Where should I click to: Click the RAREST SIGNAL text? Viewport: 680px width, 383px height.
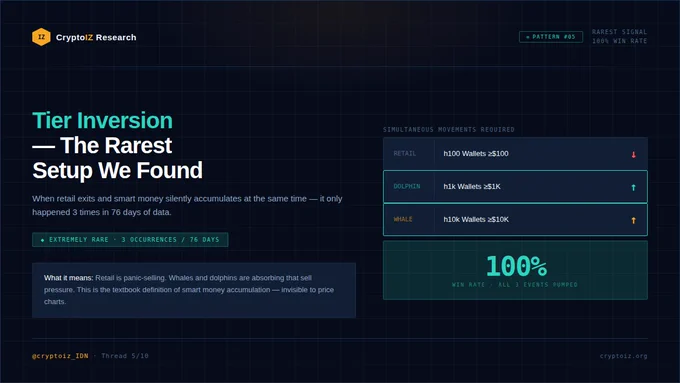click(x=619, y=32)
